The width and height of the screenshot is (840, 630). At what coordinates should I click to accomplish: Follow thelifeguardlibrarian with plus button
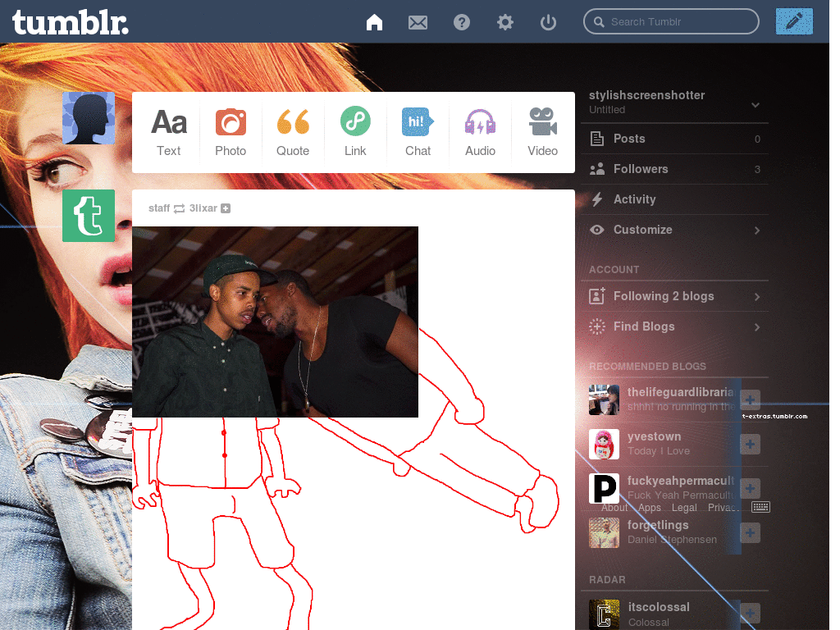click(x=750, y=399)
